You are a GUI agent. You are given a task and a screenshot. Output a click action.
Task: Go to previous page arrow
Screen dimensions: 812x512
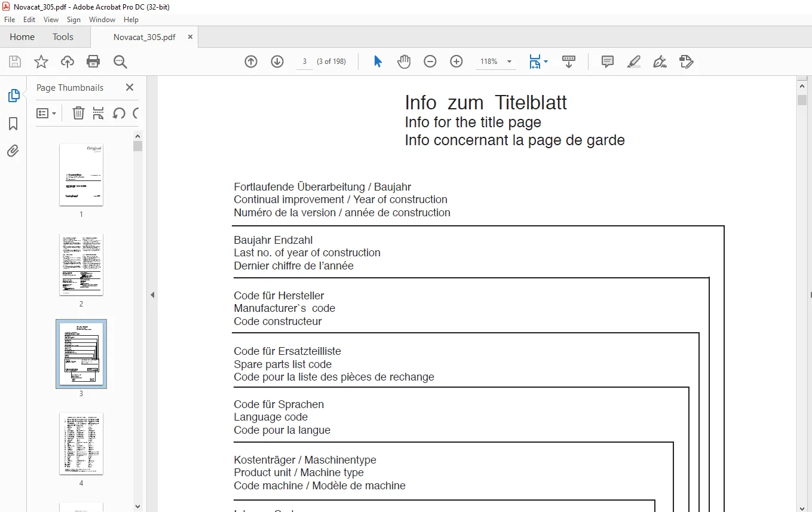click(251, 62)
